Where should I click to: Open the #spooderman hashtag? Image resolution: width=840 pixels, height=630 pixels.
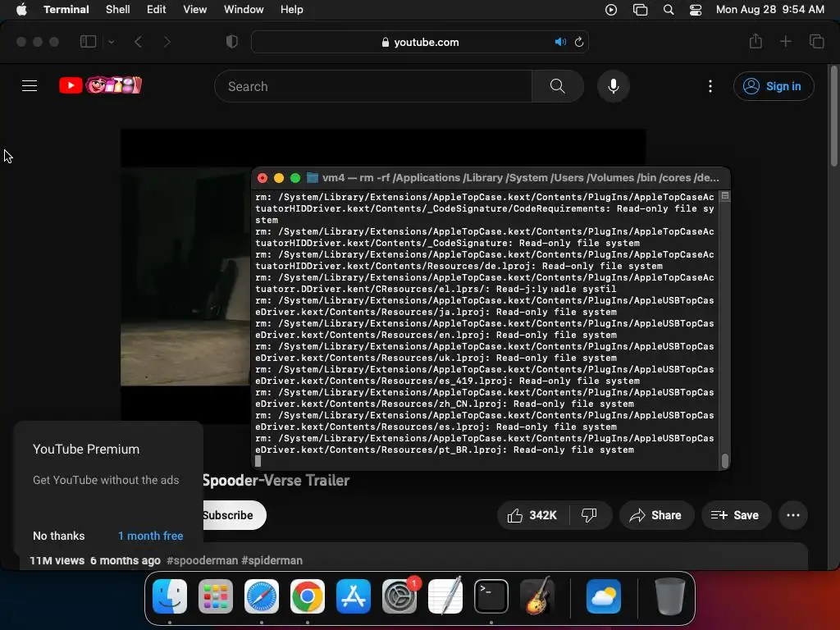point(202,560)
